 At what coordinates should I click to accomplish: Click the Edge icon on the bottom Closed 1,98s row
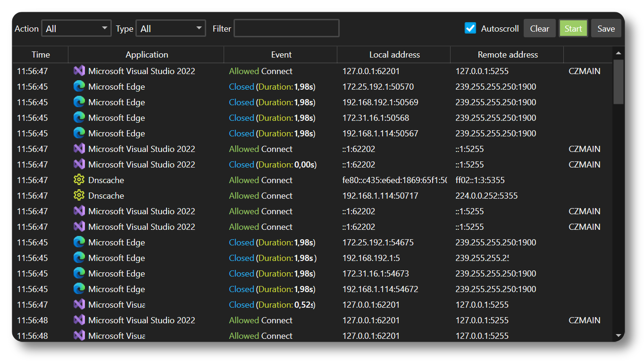(x=79, y=289)
